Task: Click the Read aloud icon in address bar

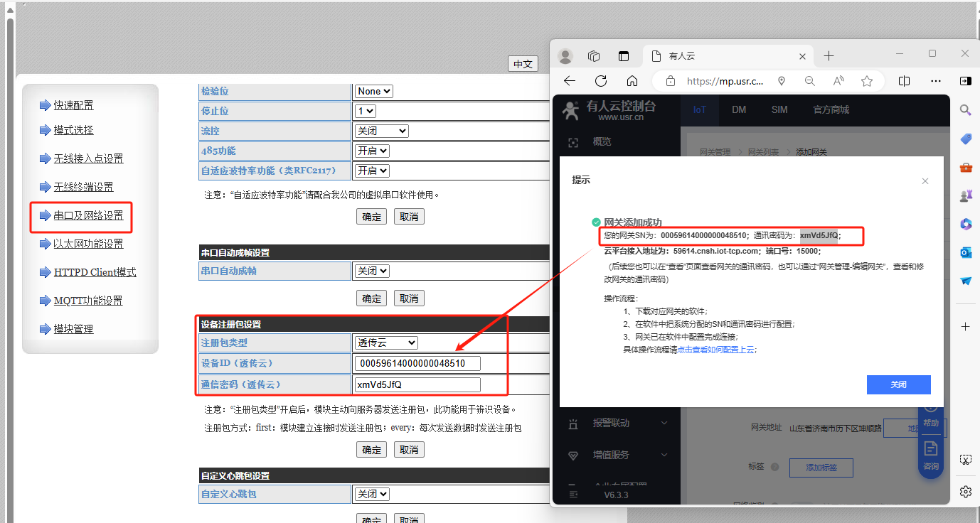Action: [x=838, y=81]
